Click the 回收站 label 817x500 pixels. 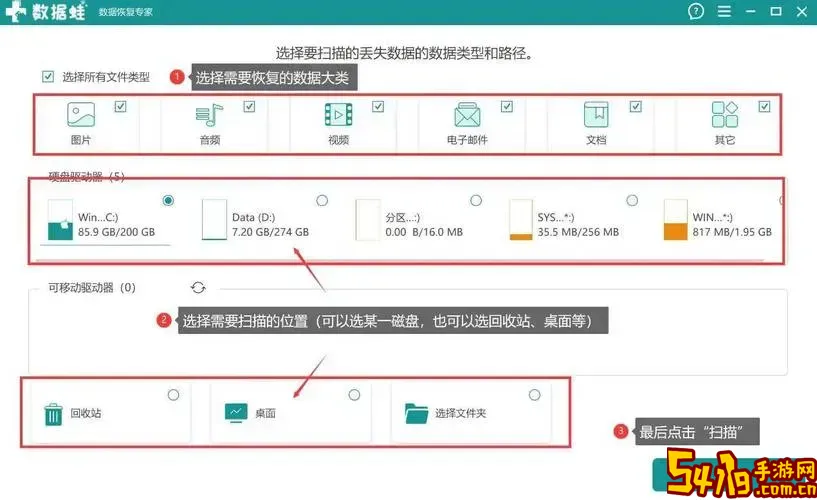[86, 414]
